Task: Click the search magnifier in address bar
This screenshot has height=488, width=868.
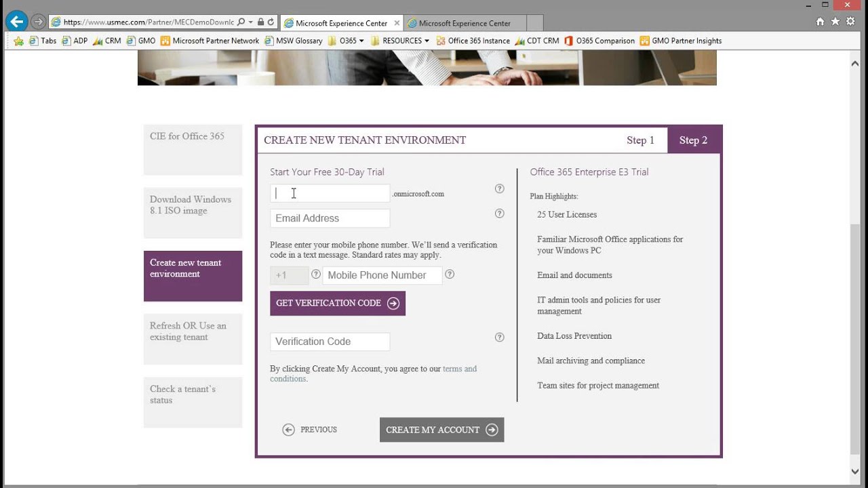Action: point(241,22)
